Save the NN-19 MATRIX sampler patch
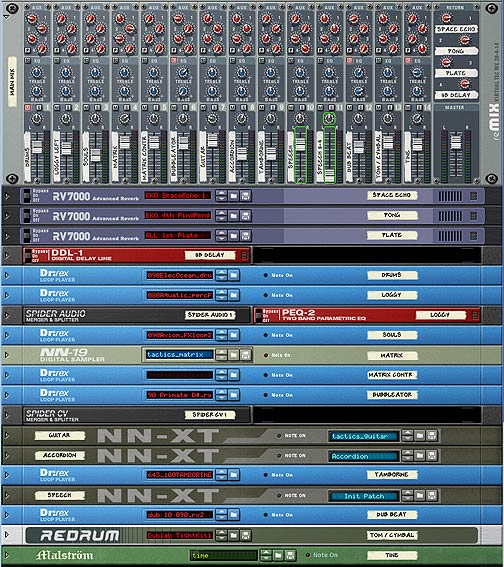The image size is (504, 567). click(245, 355)
